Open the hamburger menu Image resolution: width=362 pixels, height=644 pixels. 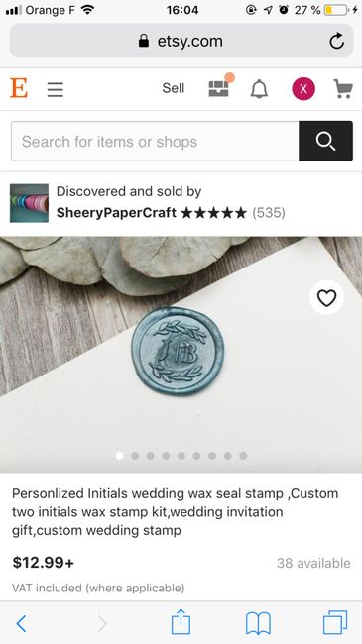56,89
